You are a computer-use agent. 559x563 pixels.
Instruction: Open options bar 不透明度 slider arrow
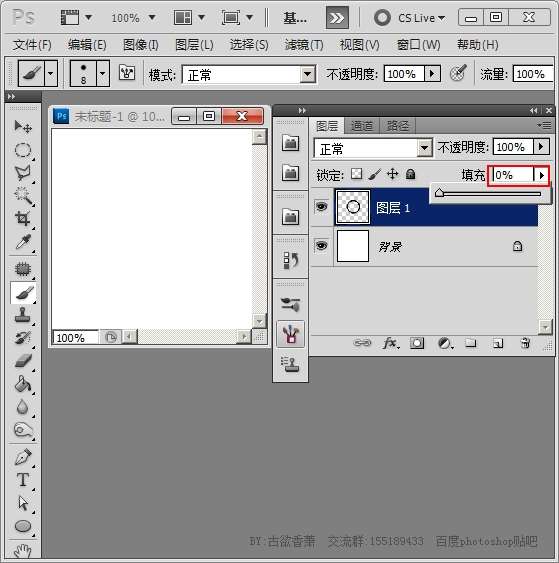pyautogui.click(x=432, y=74)
